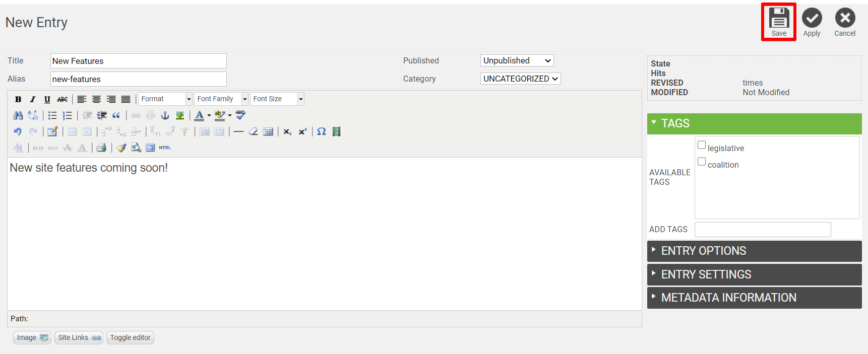Apply the current text color
Image resolution: width=868 pixels, height=354 pixels.
pos(200,115)
